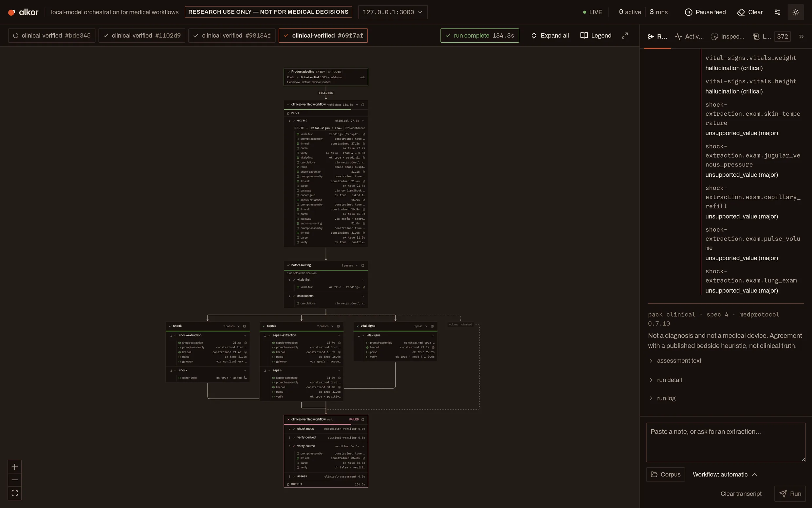Switch to run tab clinical-verified #1102d9
The height and width of the screenshot is (508, 812).
coord(141,36)
